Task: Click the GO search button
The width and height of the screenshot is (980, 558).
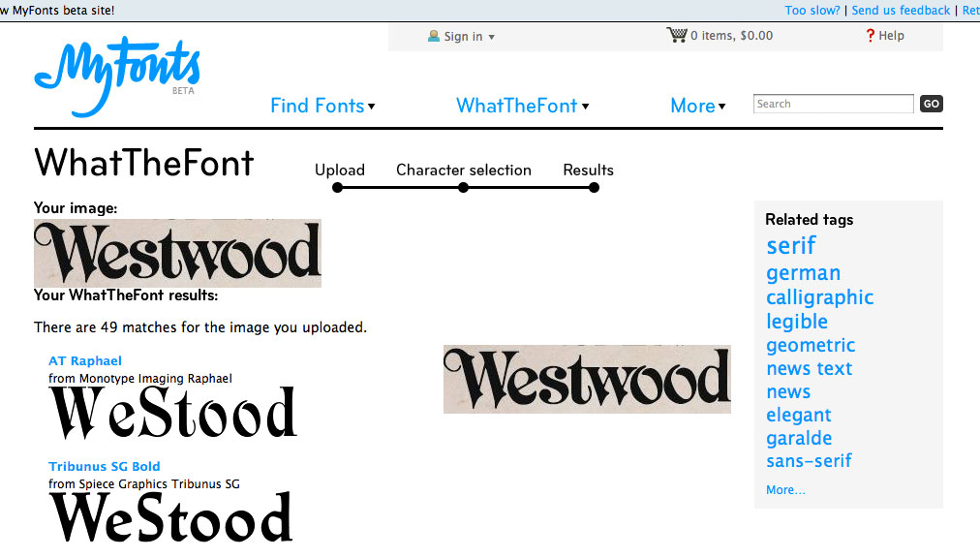Action: (932, 104)
